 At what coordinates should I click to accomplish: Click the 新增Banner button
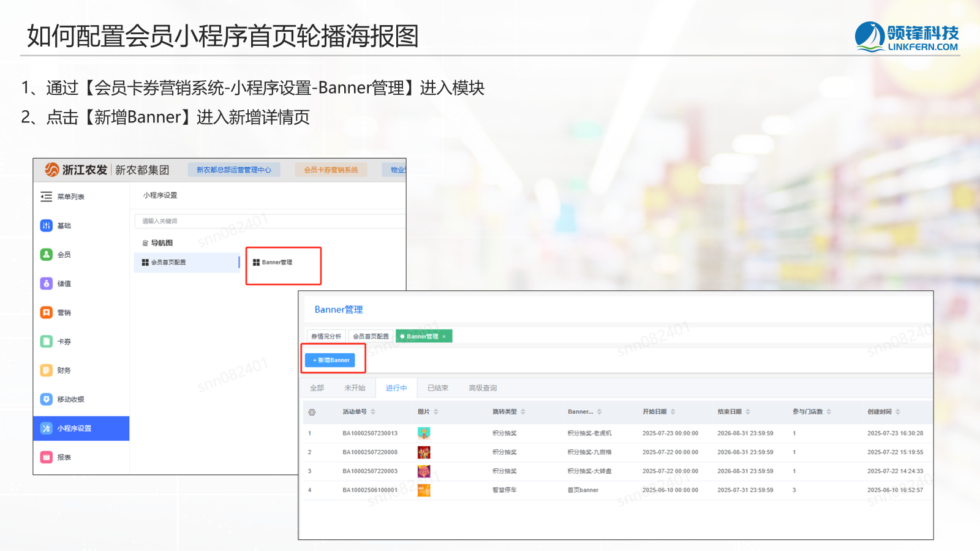331,360
